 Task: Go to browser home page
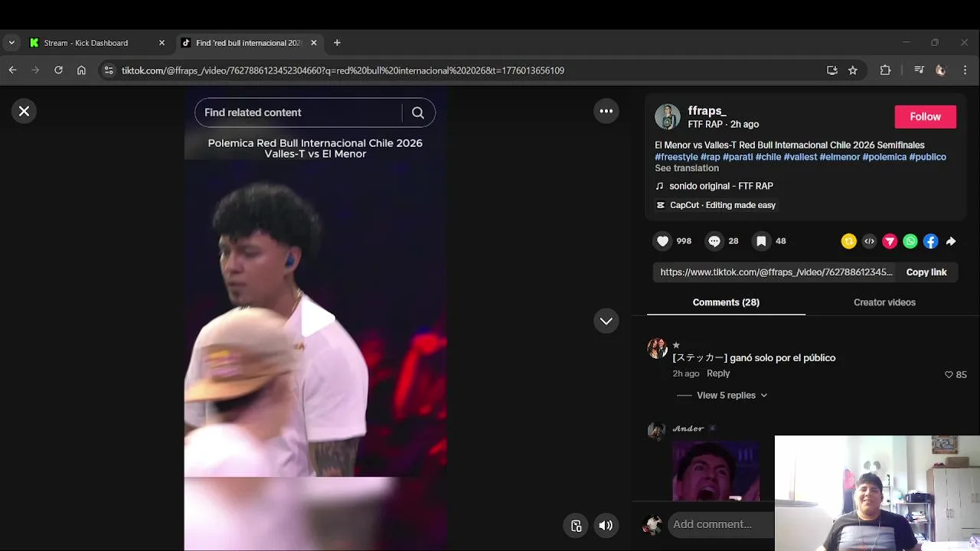point(81,70)
